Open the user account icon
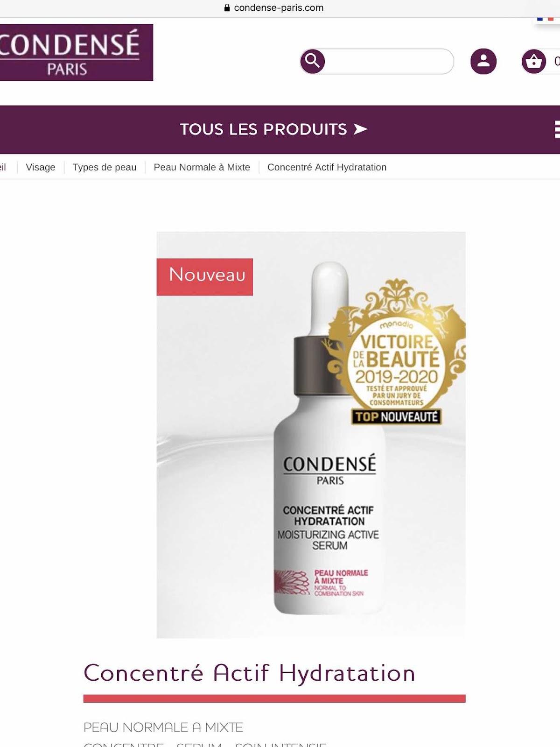The image size is (560, 747). click(x=483, y=61)
